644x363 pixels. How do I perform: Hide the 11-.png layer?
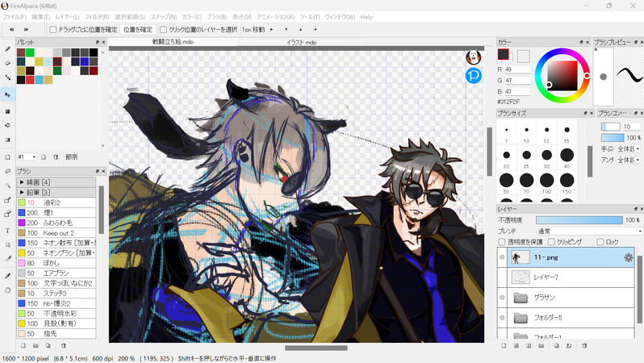tap(502, 257)
